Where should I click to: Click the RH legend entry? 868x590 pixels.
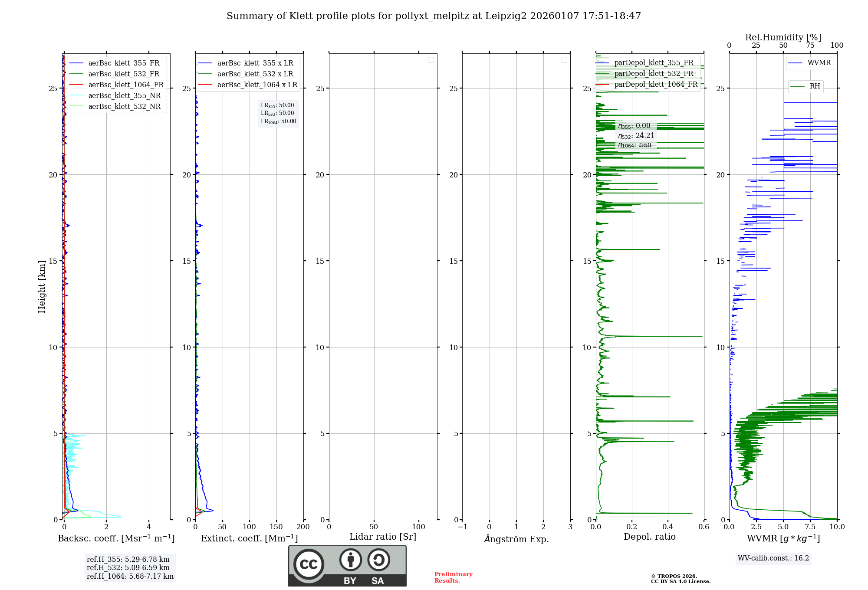(x=814, y=86)
